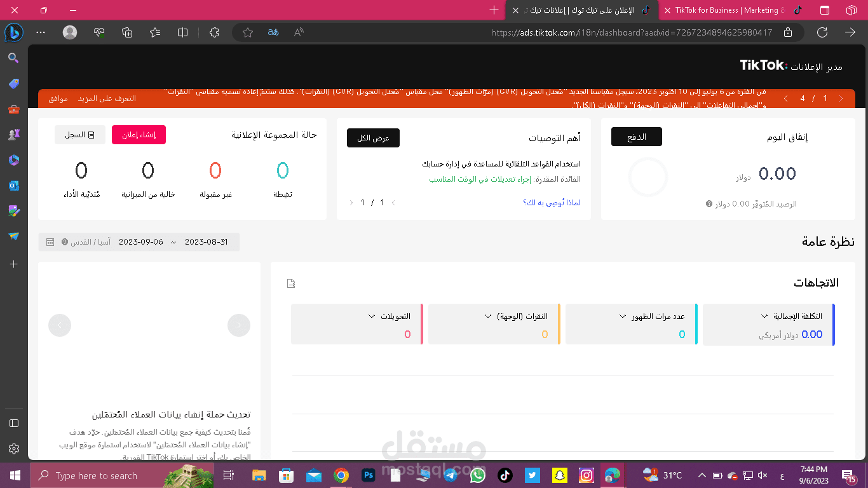Close the TikTok for Business tab

tap(667, 10)
